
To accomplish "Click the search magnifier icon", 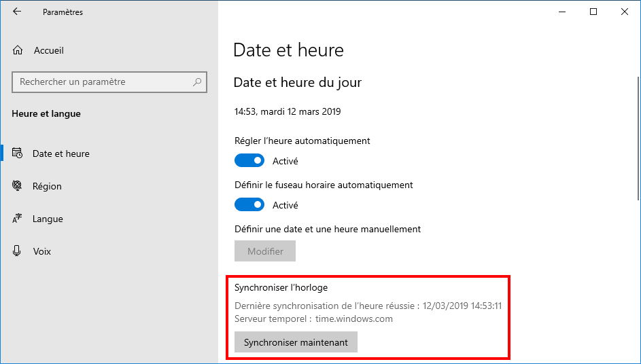I will 197,81.
